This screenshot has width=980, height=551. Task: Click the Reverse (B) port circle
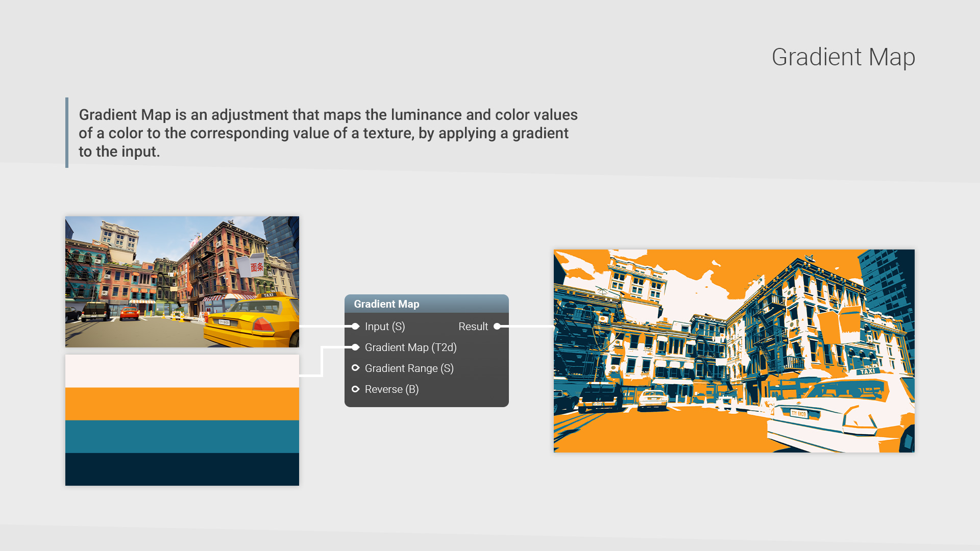pyautogui.click(x=355, y=389)
